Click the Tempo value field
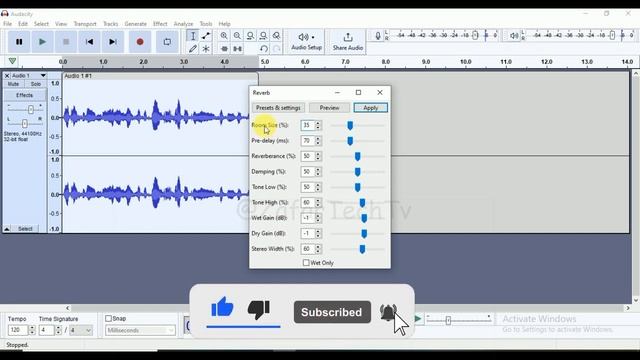 pos(18,330)
